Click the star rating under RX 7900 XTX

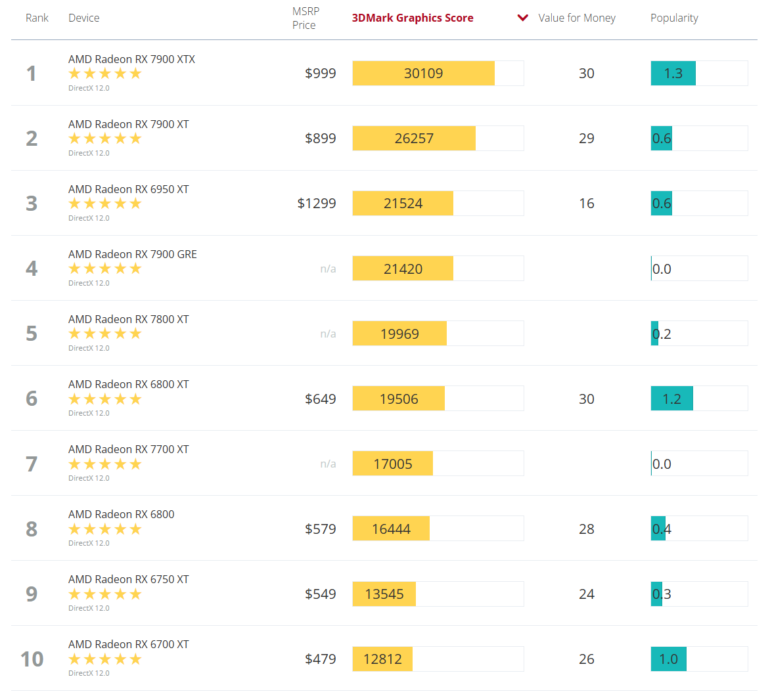tap(105, 74)
